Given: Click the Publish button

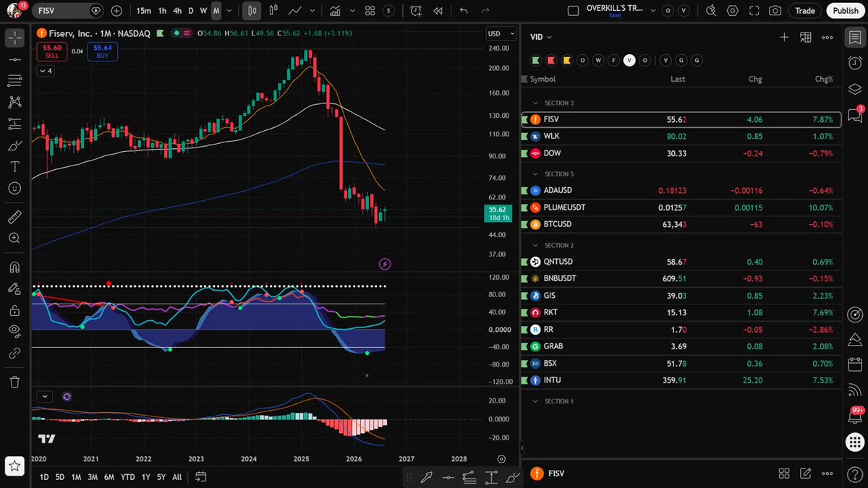Looking at the screenshot, I should [846, 11].
